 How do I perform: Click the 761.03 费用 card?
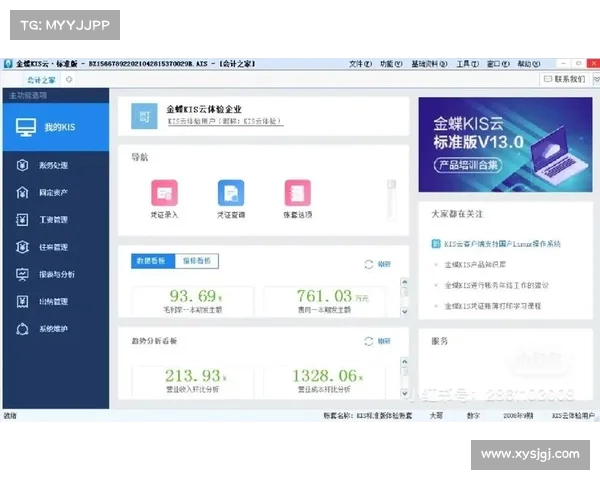pyautogui.click(x=324, y=301)
